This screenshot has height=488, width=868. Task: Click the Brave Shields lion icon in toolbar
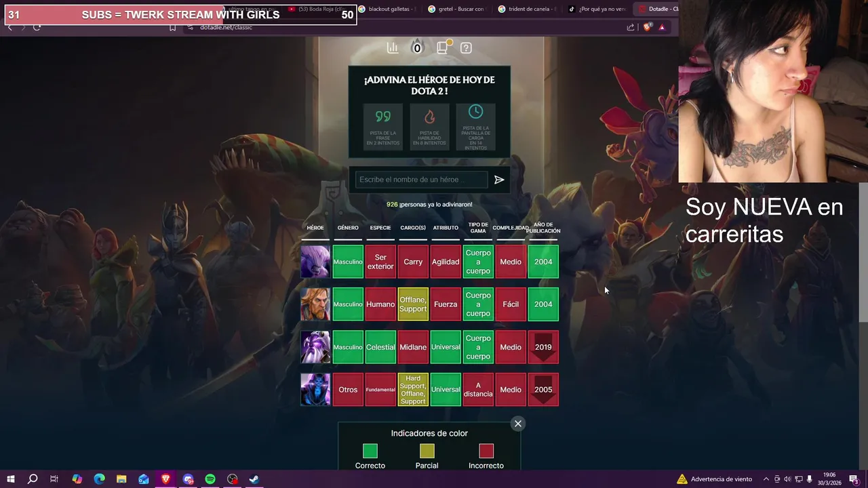[647, 27]
